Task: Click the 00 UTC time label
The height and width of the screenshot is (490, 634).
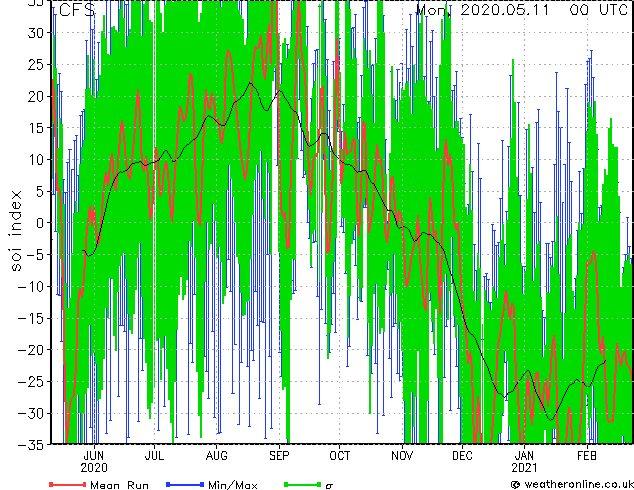Action: click(x=598, y=10)
